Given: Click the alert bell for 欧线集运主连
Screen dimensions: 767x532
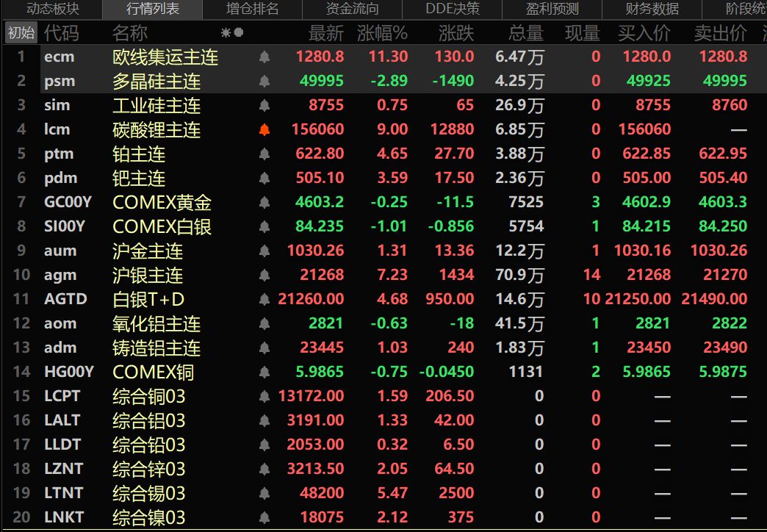Looking at the screenshot, I should [264, 57].
